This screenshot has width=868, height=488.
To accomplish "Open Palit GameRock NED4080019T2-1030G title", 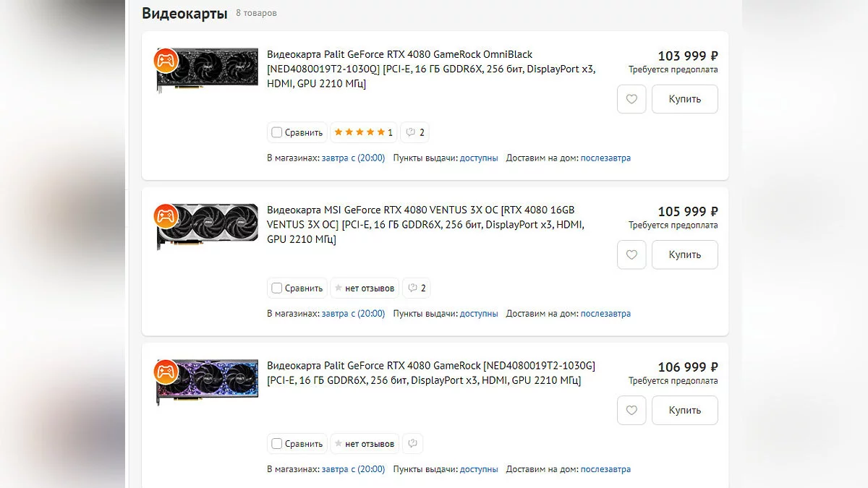I will (431, 373).
